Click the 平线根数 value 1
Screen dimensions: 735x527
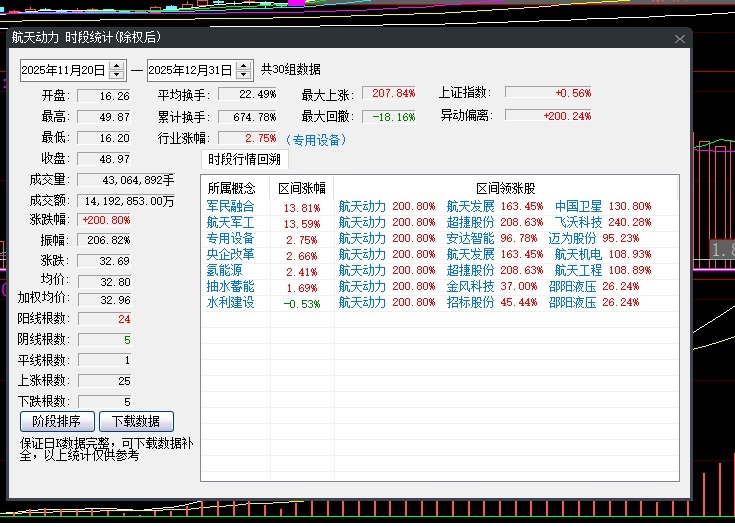105,360
